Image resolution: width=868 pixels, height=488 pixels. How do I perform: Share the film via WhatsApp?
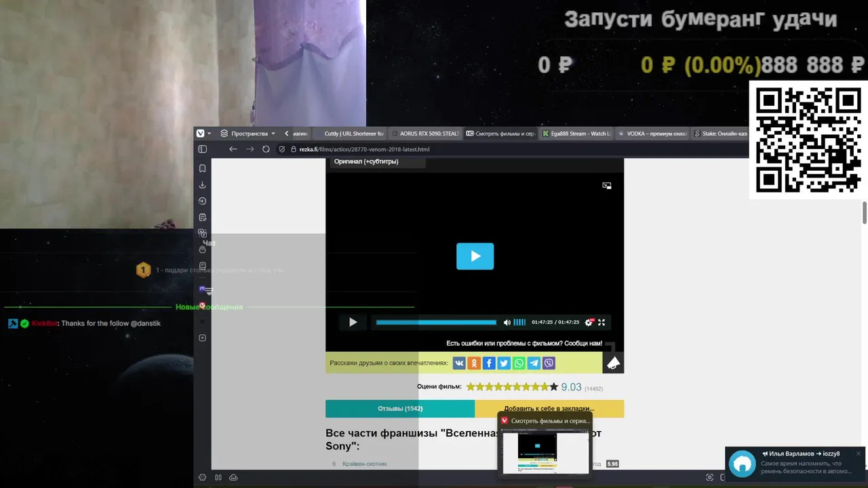[519, 363]
